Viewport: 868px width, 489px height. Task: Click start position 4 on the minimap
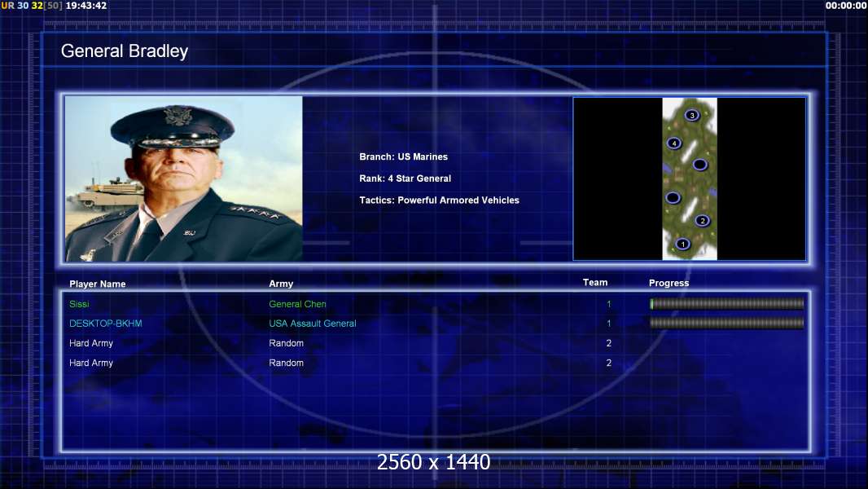(x=673, y=143)
